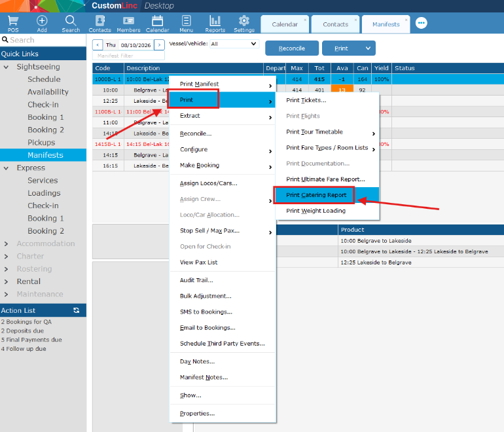Switch to the Calendar tab
Viewport: 504px width, 432px height.
[285, 24]
